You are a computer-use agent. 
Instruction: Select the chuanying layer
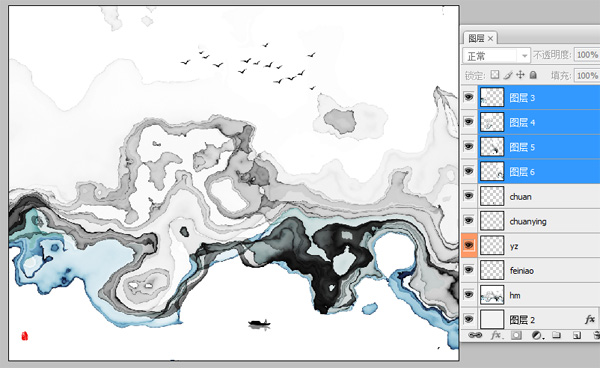pos(539,221)
